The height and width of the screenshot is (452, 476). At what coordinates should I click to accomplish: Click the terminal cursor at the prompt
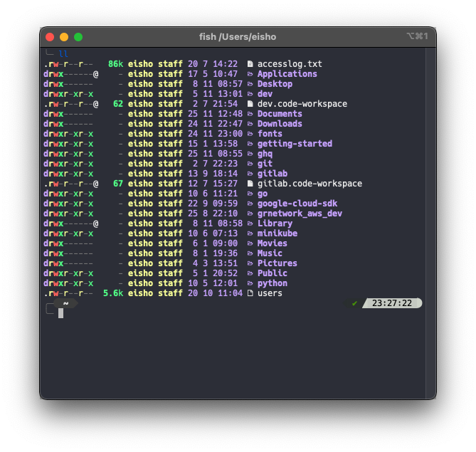[61, 312]
